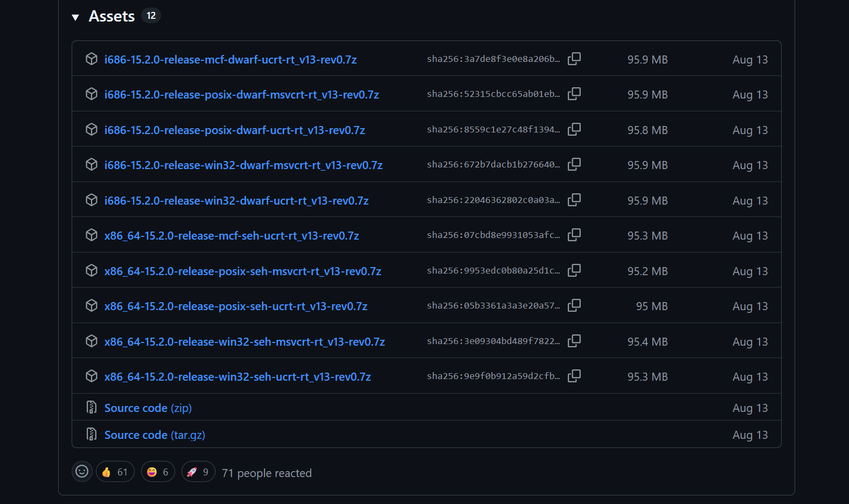Download Source code (zip)
The width and height of the screenshot is (849, 504).
coord(148,408)
